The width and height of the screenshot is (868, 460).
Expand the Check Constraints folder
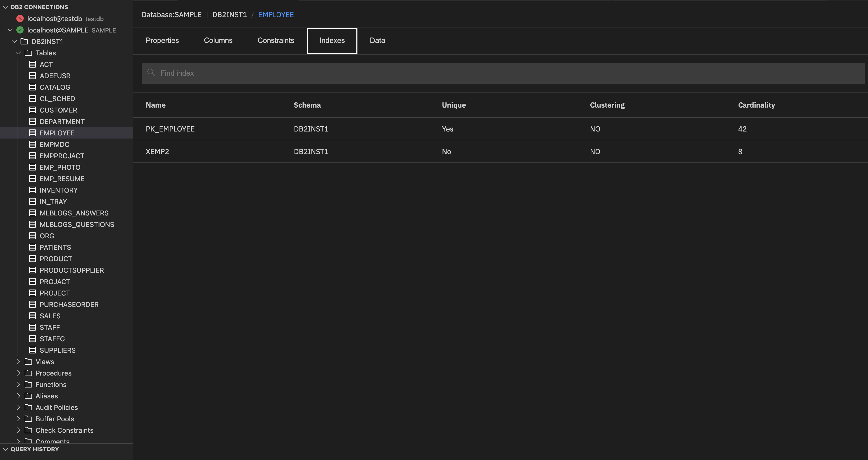(x=18, y=430)
